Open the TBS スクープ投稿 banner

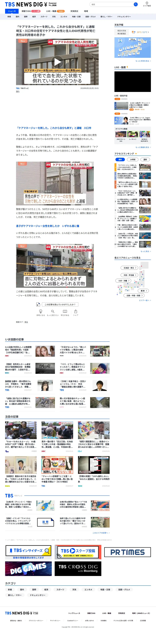[78, 552]
